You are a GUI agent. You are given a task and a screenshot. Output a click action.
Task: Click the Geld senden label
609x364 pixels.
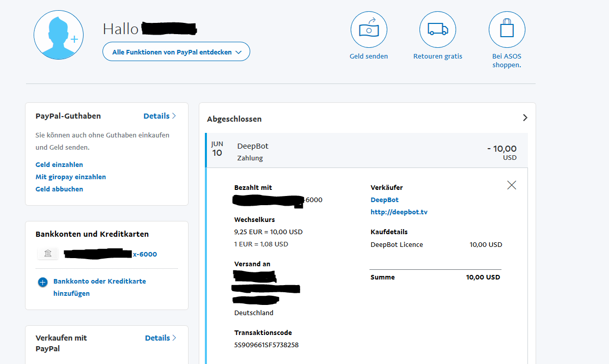point(368,57)
